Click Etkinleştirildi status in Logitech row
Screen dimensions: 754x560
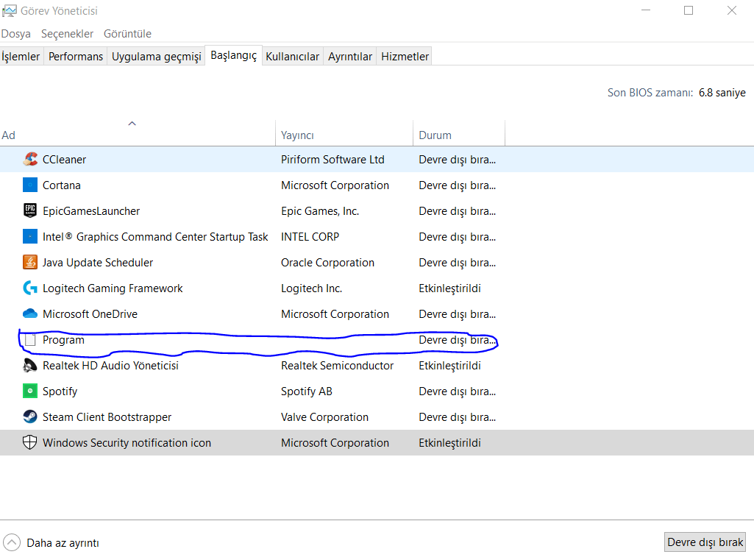tap(449, 288)
